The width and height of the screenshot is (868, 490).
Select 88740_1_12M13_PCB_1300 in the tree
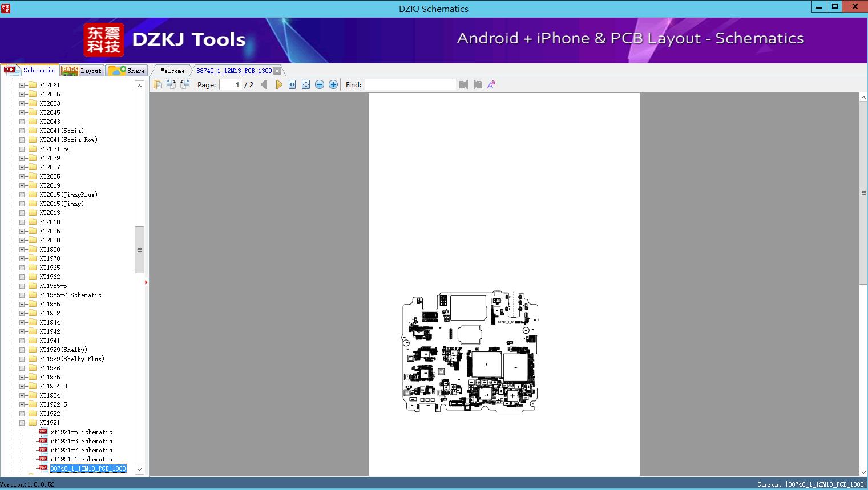[88, 468]
